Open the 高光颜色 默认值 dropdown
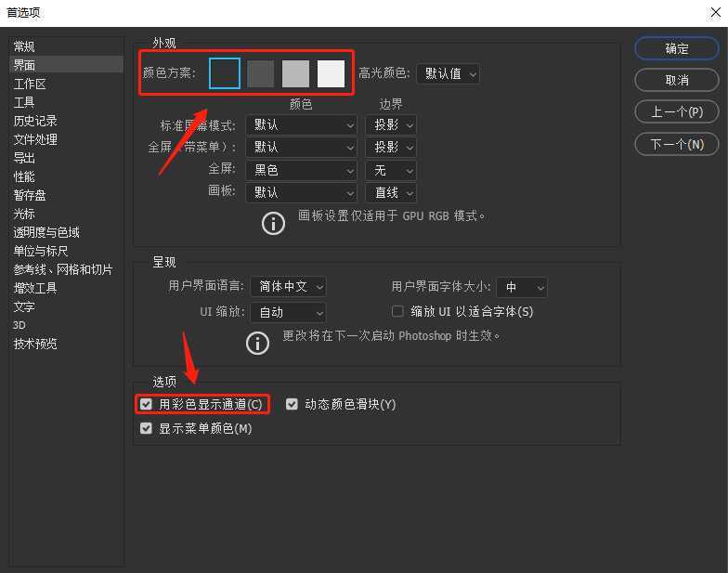 448,74
